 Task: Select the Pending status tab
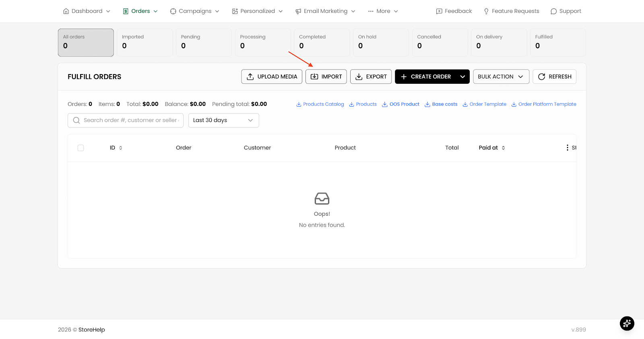pyautogui.click(x=204, y=43)
